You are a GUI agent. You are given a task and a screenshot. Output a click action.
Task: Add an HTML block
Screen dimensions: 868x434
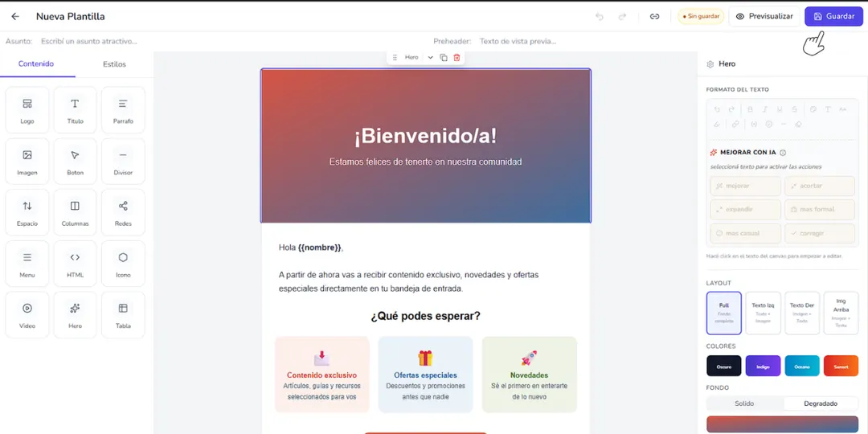(x=76, y=264)
